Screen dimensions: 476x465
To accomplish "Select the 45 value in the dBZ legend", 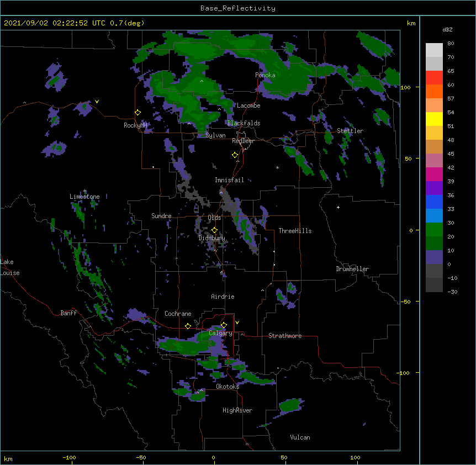I will (451, 154).
